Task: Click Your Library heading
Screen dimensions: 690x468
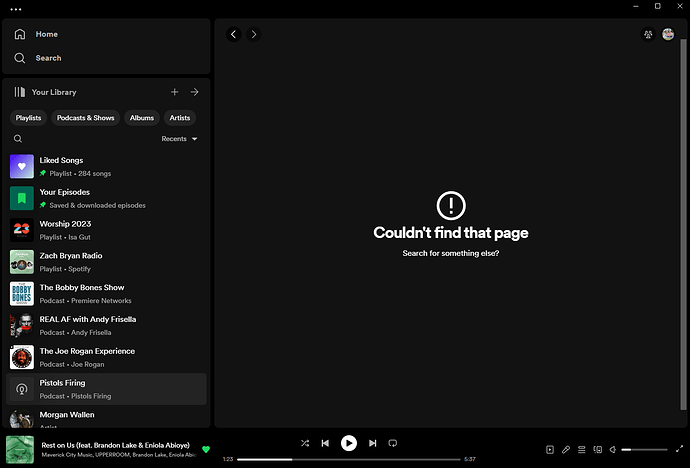Action: 54,92
